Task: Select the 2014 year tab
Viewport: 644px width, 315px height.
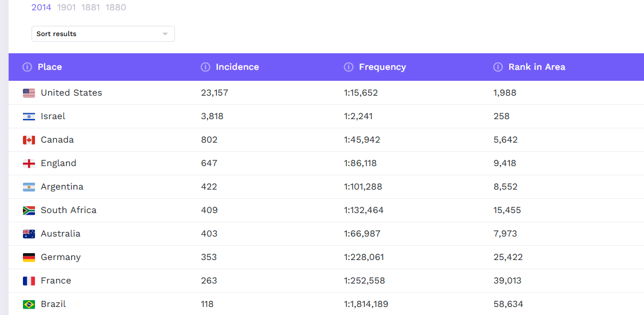Action: click(41, 7)
